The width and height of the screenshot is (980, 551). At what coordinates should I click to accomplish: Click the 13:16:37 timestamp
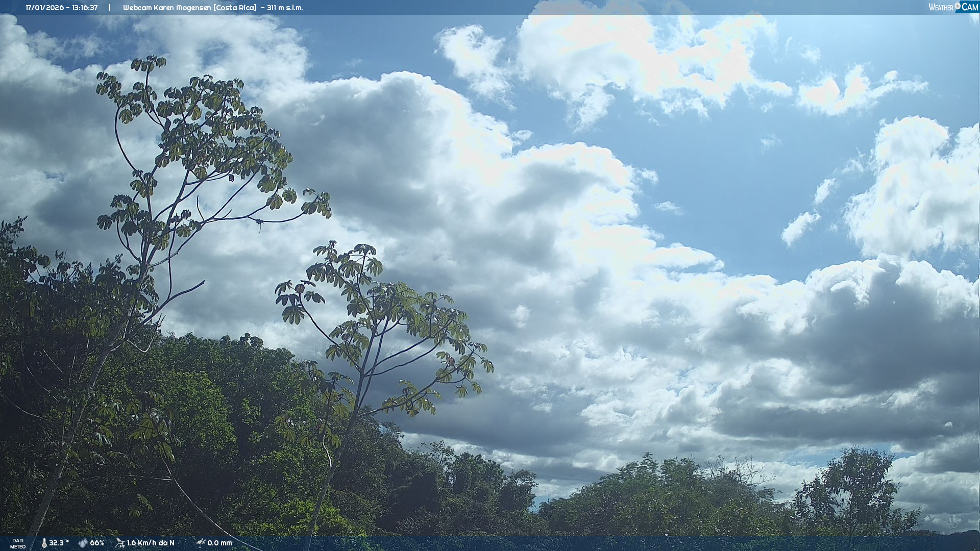coord(85,8)
